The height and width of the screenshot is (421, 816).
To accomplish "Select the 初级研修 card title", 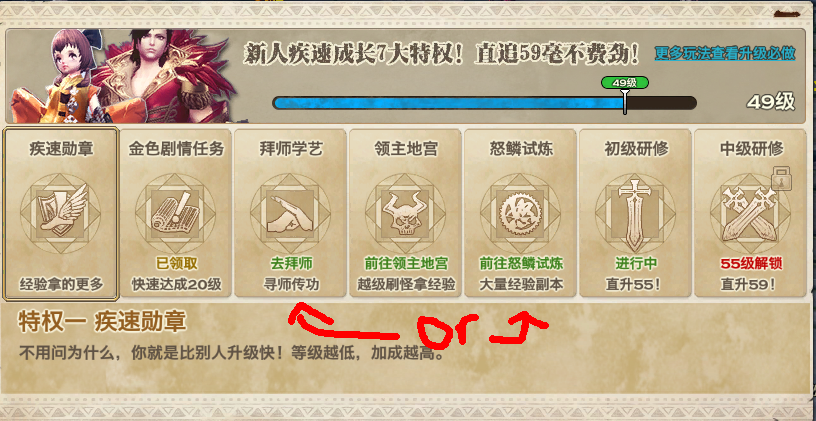I will pos(636,149).
